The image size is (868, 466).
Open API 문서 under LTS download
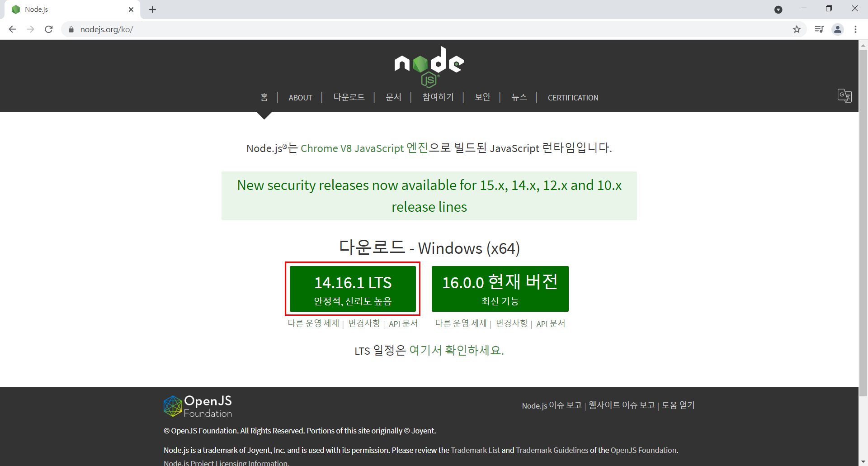(x=403, y=323)
